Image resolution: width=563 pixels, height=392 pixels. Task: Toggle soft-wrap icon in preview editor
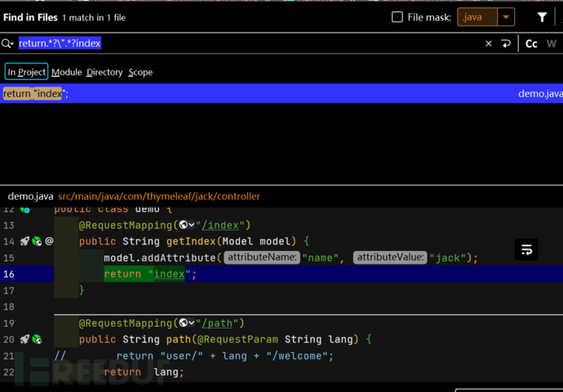click(526, 249)
